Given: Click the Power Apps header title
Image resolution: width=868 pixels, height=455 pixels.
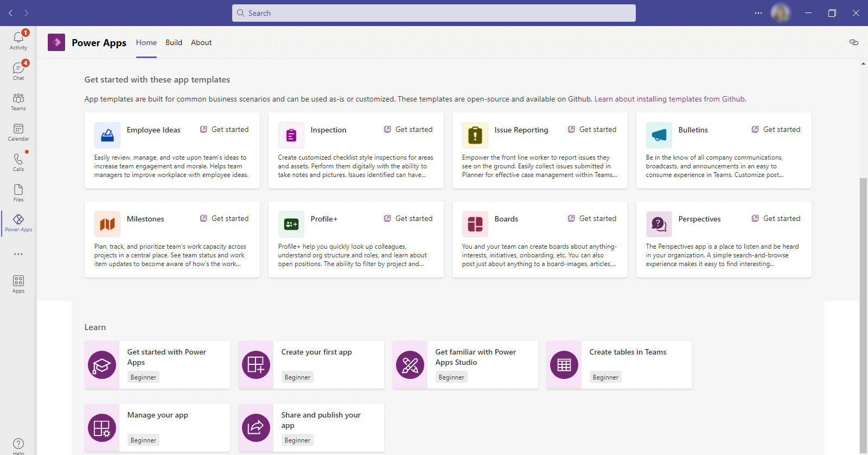Looking at the screenshot, I should [x=99, y=42].
